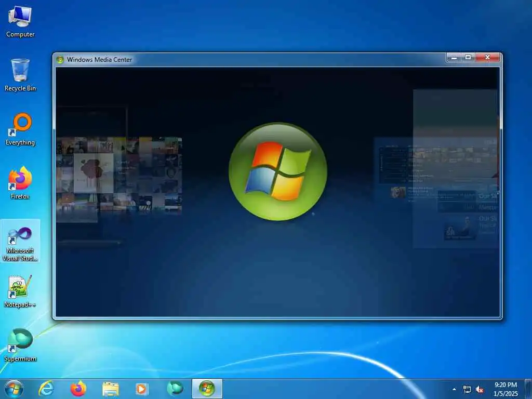The image size is (532, 399).
Task: Select the Microsoft Visual Studio desktop shortcut
Action: pyautogui.click(x=20, y=241)
